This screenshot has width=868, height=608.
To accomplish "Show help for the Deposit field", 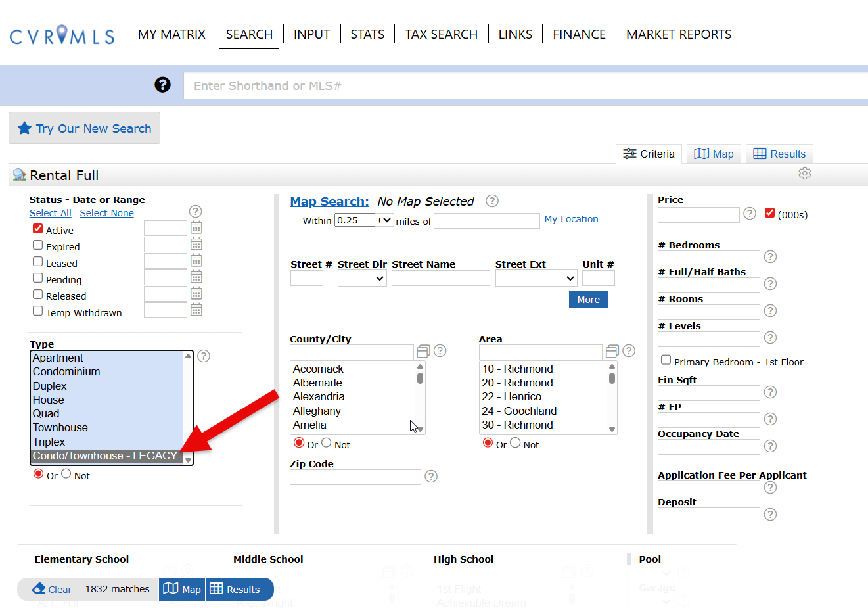I will tap(771, 515).
